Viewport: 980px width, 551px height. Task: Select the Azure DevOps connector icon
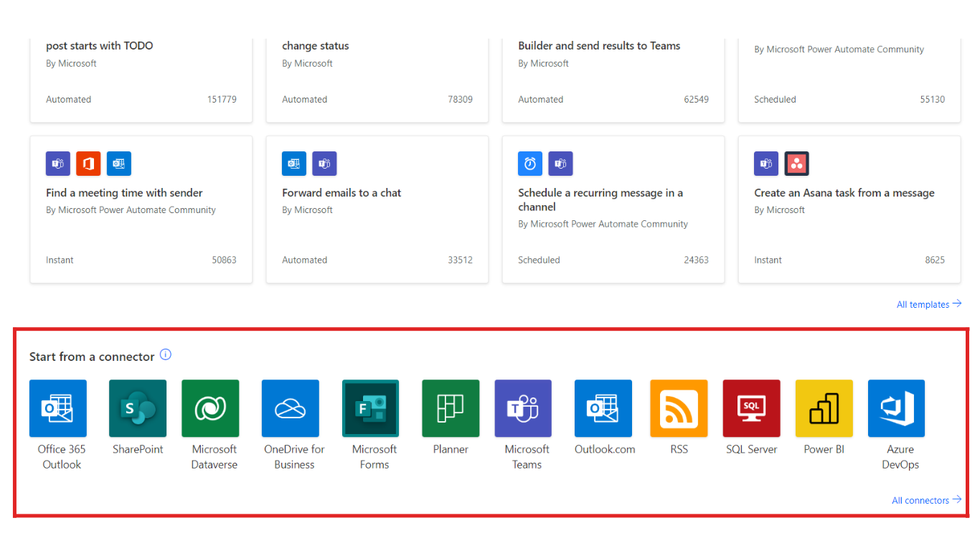897,408
